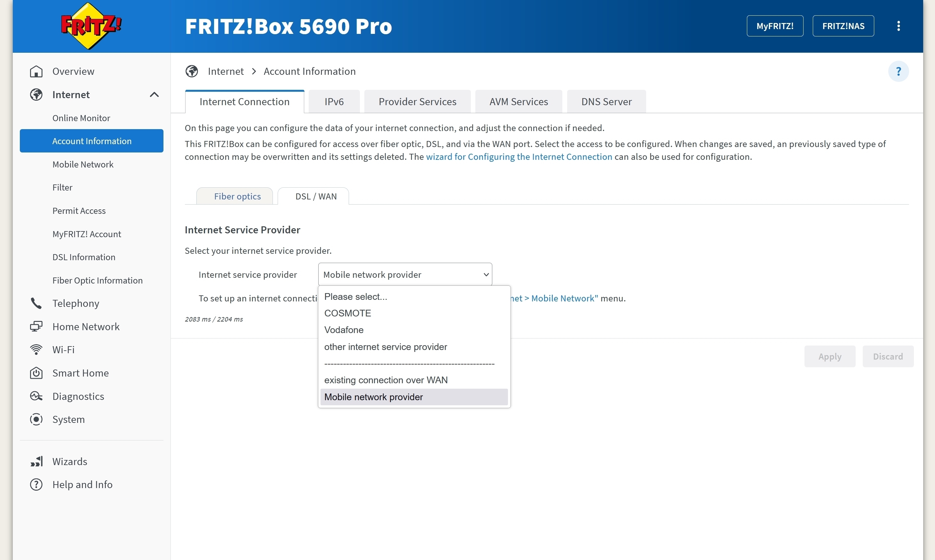Open the wizard for Configuring the Internet Connection link
The height and width of the screenshot is (560, 935).
tap(519, 157)
